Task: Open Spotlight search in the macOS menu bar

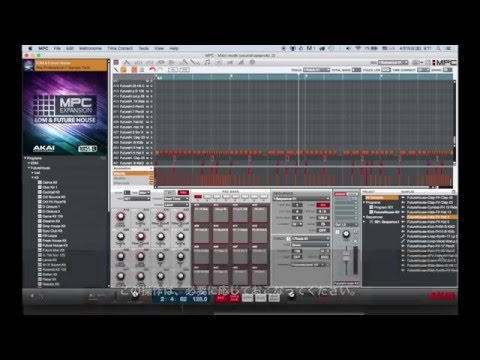Action: 439,48
